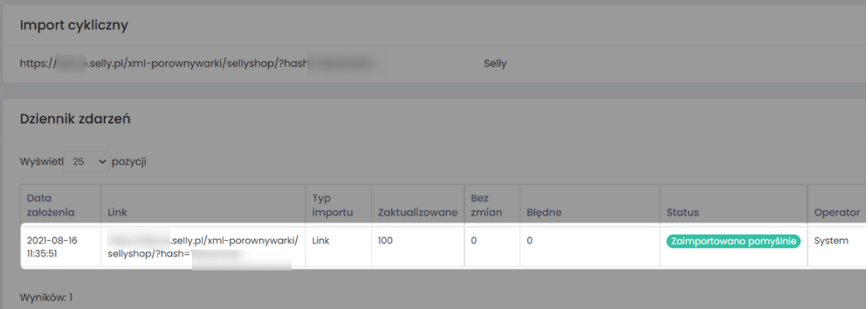Click the Bez zmian value 0 cell
This screenshot has width=868, height=309.
tap(474, 241)
